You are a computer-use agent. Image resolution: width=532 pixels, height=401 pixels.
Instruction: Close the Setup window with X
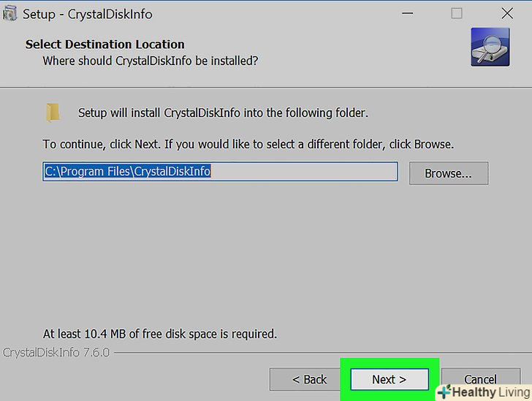point(507,13)
